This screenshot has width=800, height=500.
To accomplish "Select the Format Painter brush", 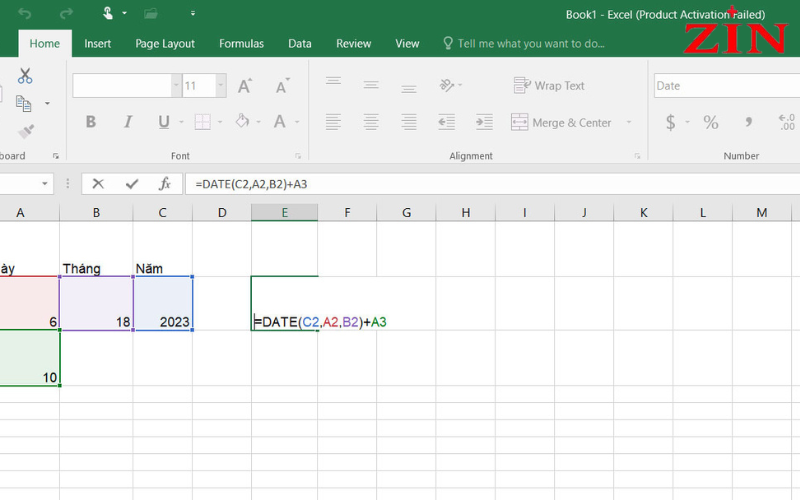I will [26, 131].
